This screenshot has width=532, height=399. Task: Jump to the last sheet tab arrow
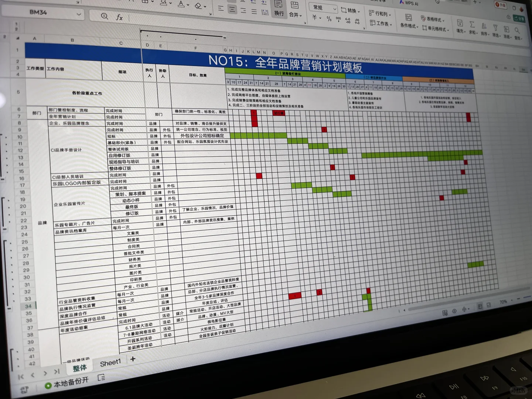click(x=57, y=372)
